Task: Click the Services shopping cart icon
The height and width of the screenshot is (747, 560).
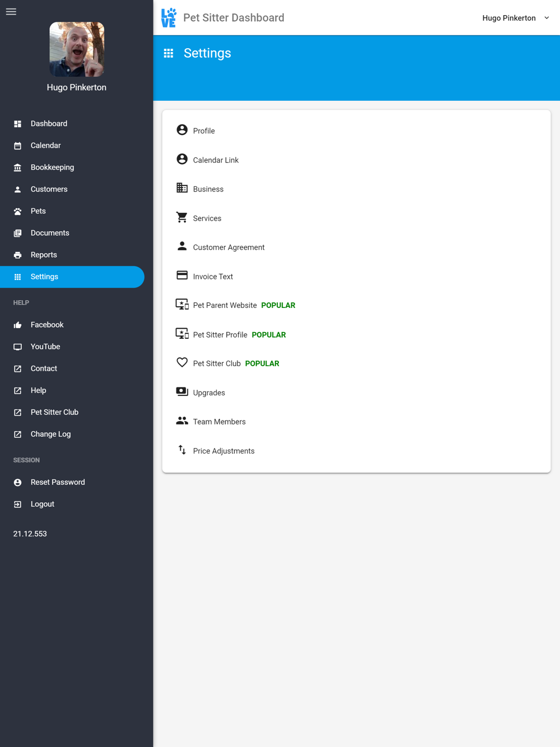Action: [182, 217]
